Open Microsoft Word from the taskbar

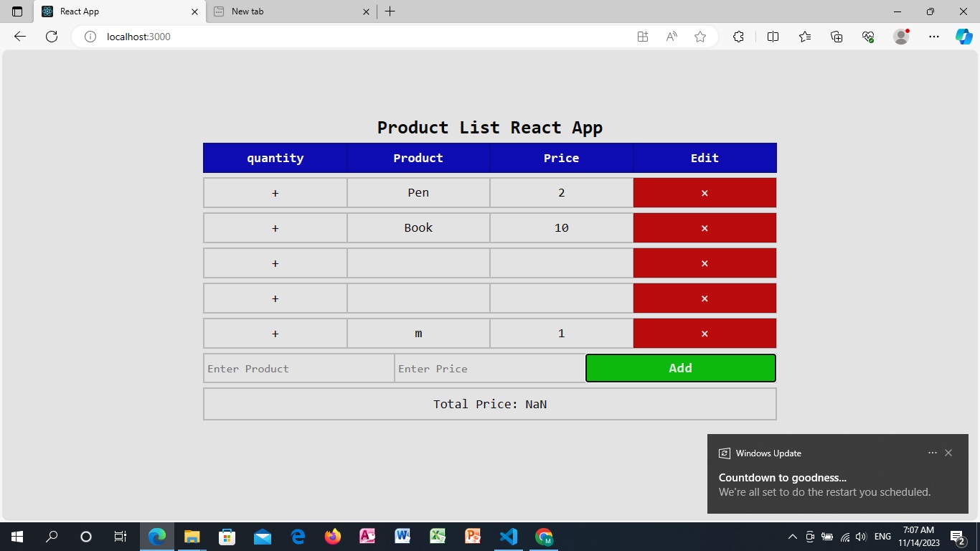402,537
